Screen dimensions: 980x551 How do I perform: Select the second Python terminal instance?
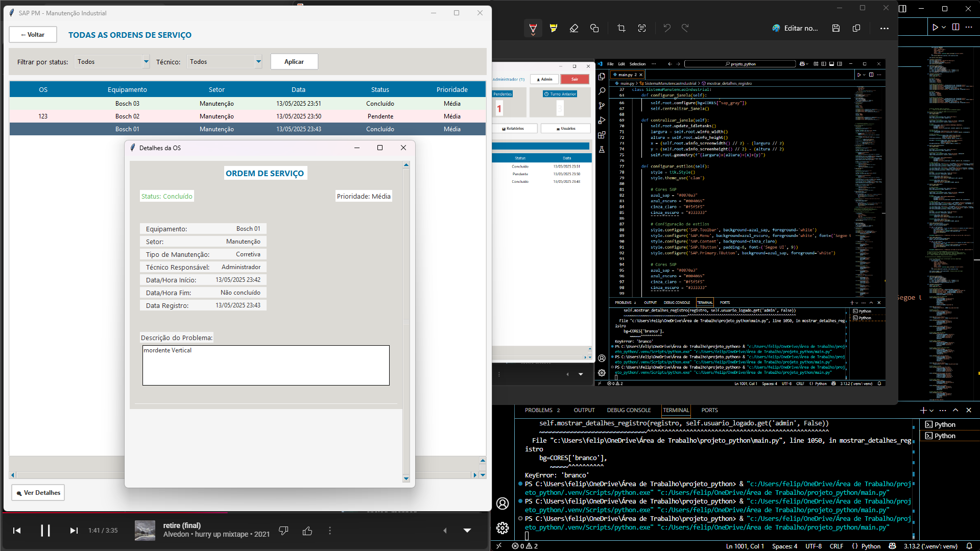pyautogui.click(x=949, y=436)
